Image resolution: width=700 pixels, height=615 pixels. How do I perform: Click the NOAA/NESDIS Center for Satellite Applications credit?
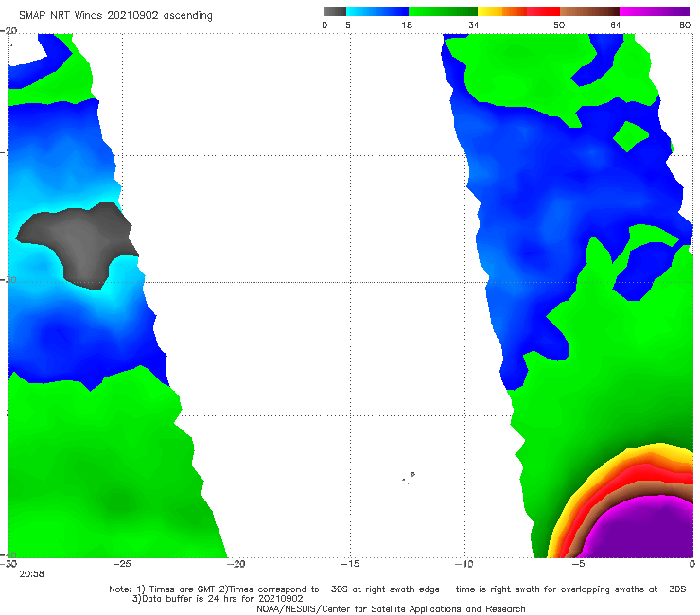(391, 609)
